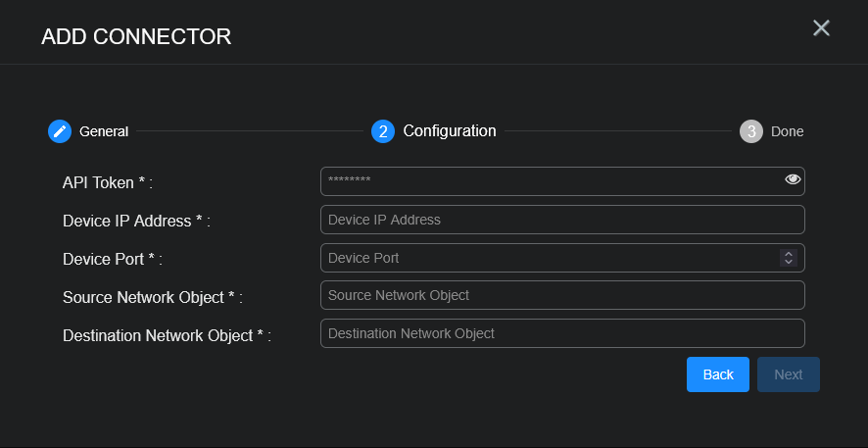Click into the Device IP Address field

pos(561,220)
